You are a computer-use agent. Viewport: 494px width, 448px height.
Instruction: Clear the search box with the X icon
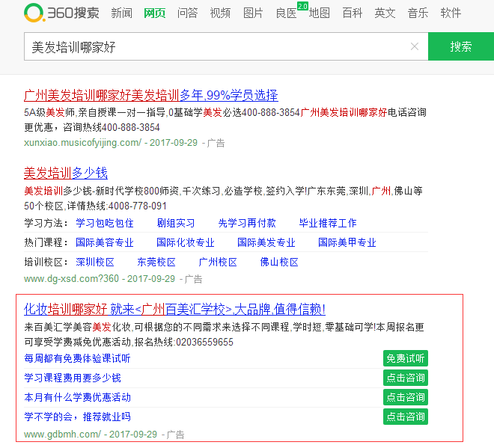coord(415,46)
